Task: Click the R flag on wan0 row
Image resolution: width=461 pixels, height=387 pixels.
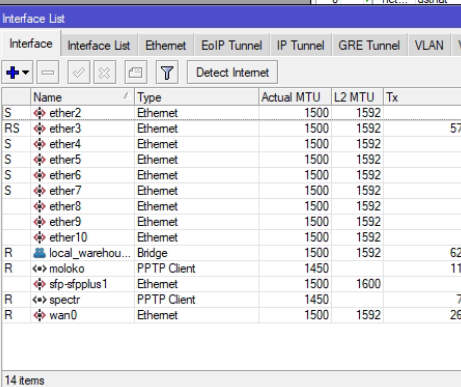Action: [8, 315]
